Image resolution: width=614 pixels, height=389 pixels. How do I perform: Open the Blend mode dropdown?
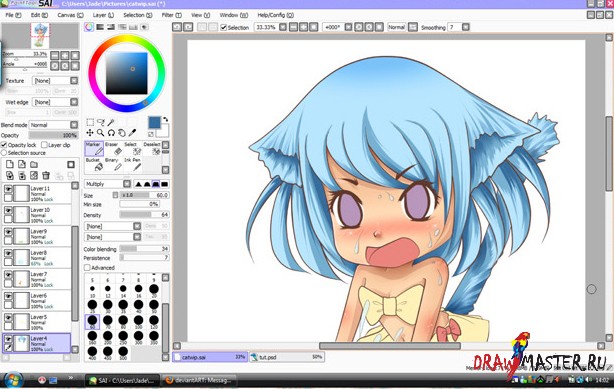tap(74, 125)
